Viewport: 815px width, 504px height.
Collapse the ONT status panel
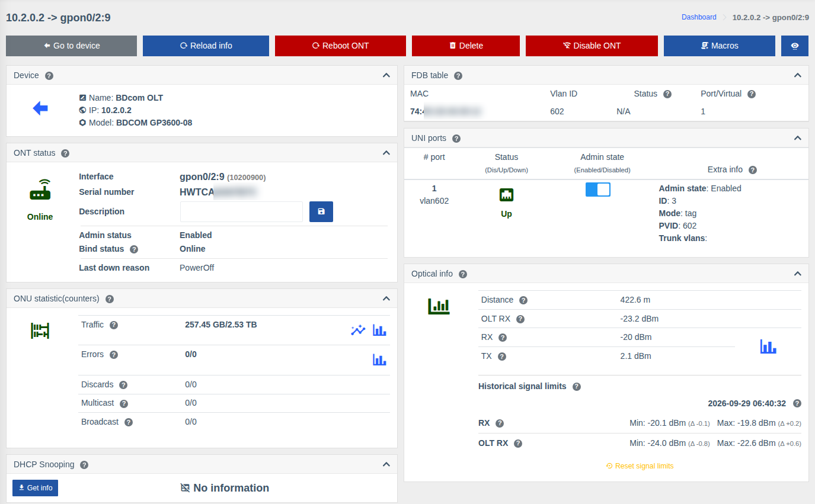click(x=386, y=153)
